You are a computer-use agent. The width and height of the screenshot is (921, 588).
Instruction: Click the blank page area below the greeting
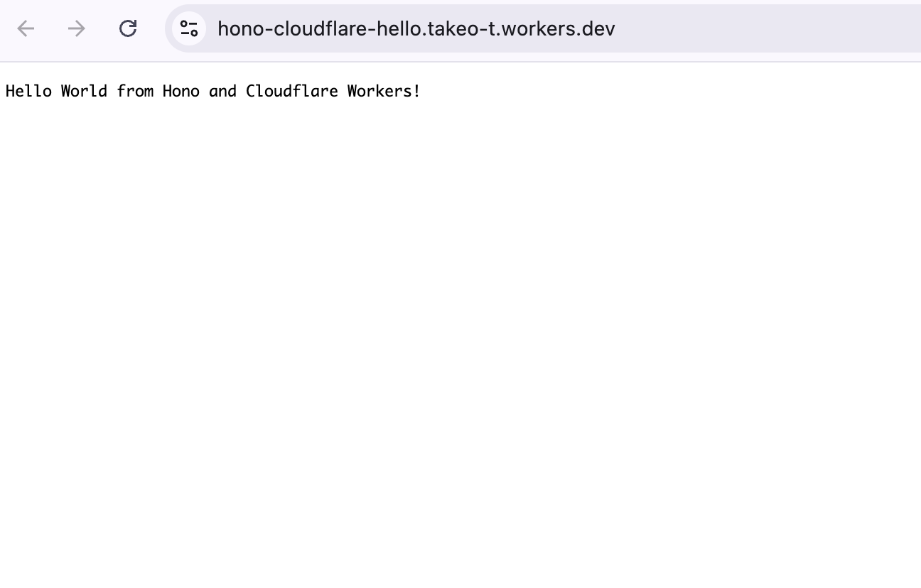coord(460,320)
